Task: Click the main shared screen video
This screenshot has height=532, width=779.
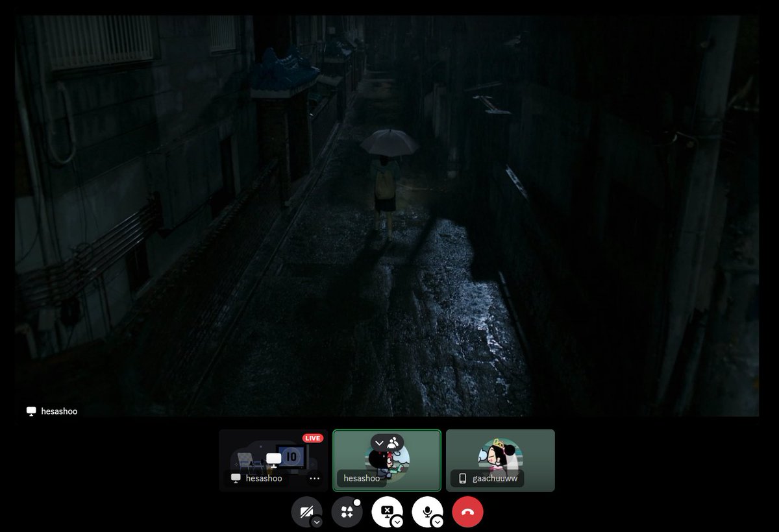Action: pos(387,216)
